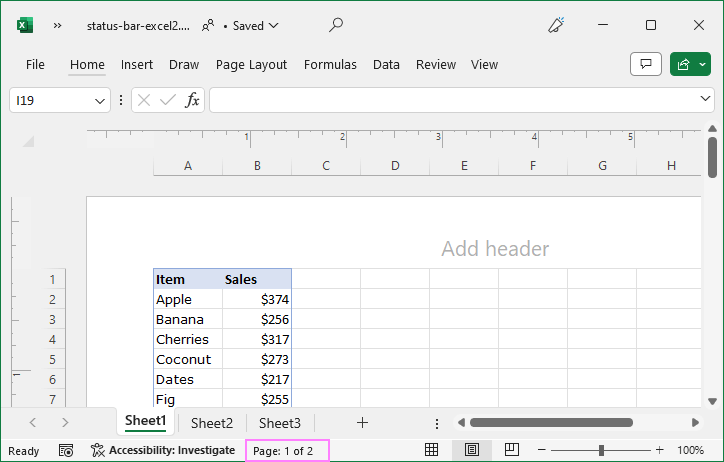This screenshot has width=724, height=462.
Task: Click the search magnifier icon
Action: point(336,25)
